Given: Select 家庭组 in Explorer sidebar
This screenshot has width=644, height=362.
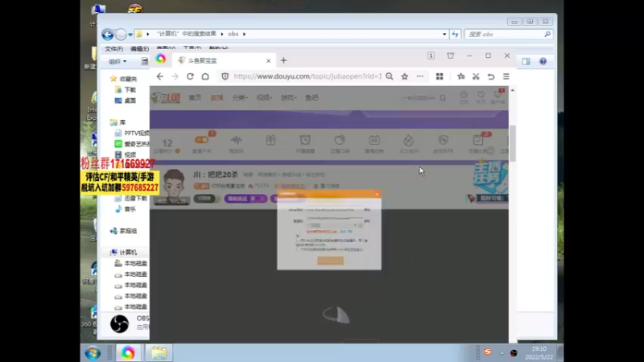Looking at the screenshot, I should click(123, 231).
